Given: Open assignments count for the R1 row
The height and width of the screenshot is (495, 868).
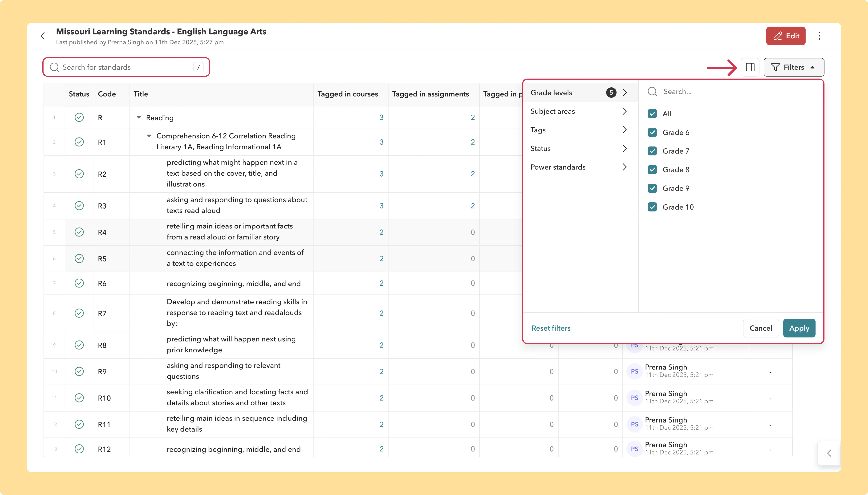Looking at the screenshot, I should tap(473, 142).
